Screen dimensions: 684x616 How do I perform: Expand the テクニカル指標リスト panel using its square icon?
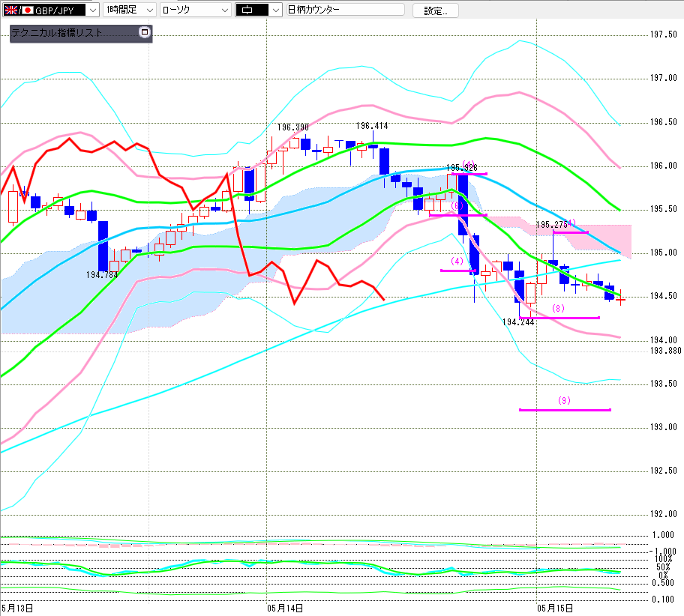pyautogui.click(x=145, y=32)
